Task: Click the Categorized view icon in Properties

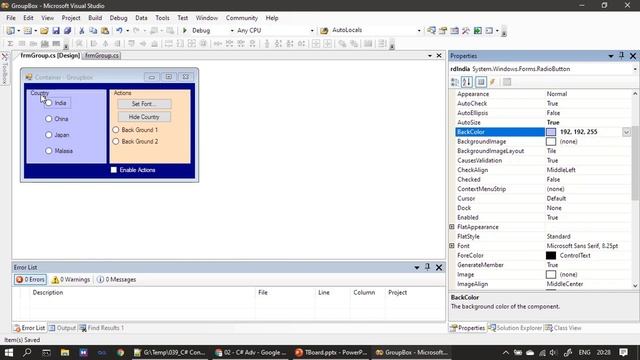Action: pyautogui.click(x=455, y=82)
